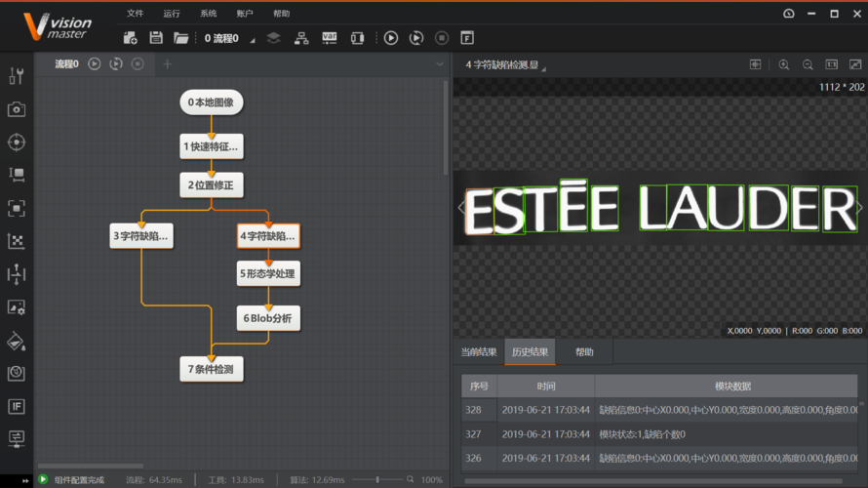This screenshot has height=488, width=868.
Task: Open the camera acquisition tools in sidebar
Action: point(17,109)
